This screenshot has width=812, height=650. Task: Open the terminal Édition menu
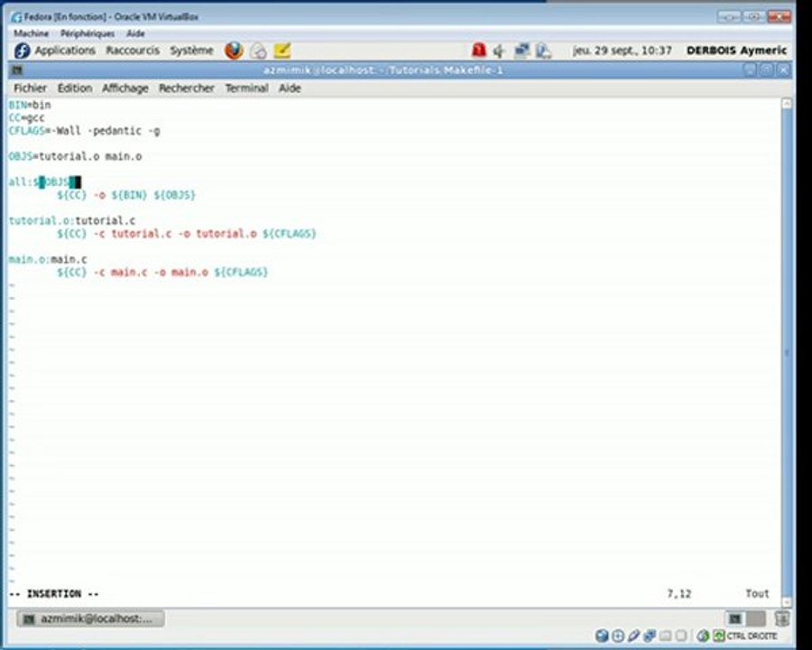click(x=75, y=88)
